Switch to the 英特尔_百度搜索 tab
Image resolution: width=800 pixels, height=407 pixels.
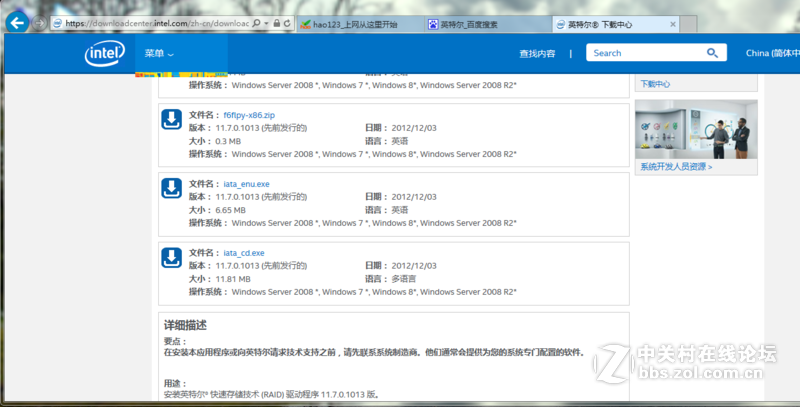488,24
